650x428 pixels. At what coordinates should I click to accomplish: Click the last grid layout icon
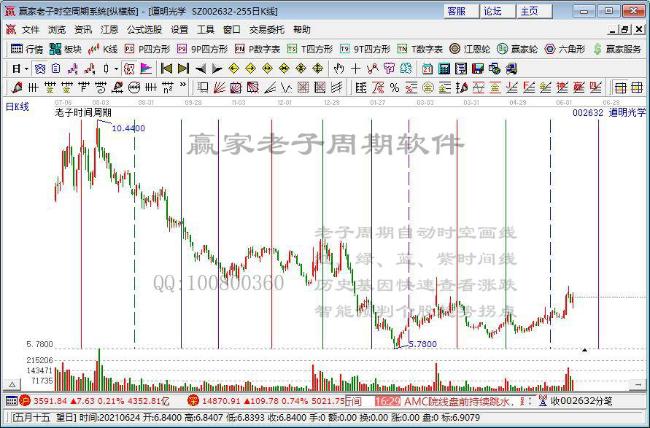click(636, 88)
